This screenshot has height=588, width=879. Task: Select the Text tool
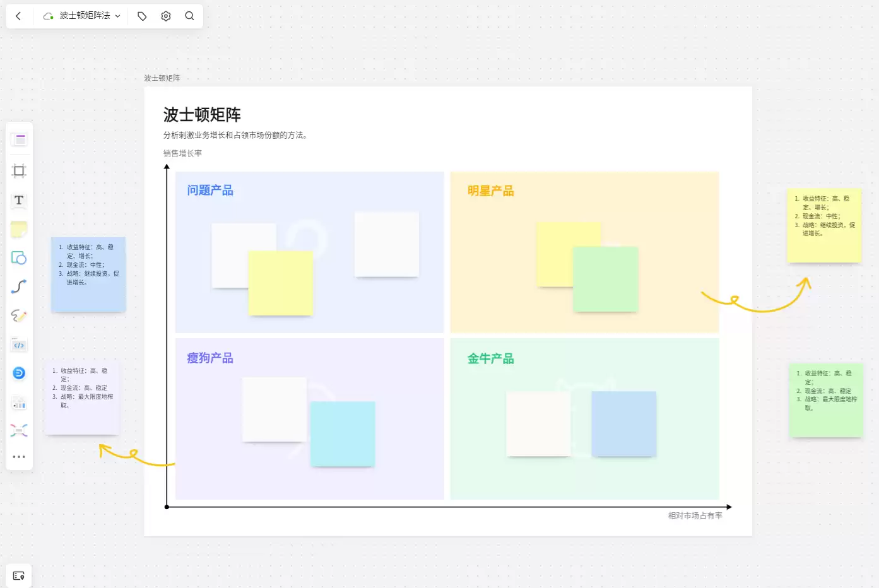coord(19,201)
